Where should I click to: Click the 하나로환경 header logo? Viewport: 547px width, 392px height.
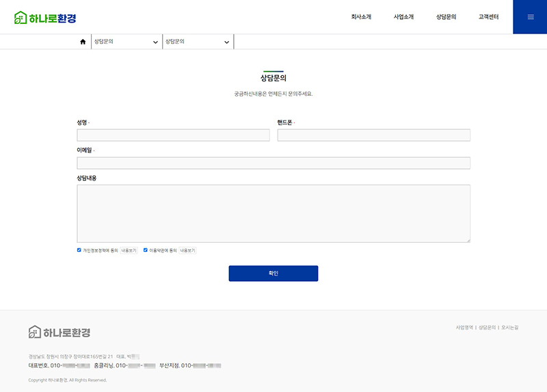coord(45,18)
